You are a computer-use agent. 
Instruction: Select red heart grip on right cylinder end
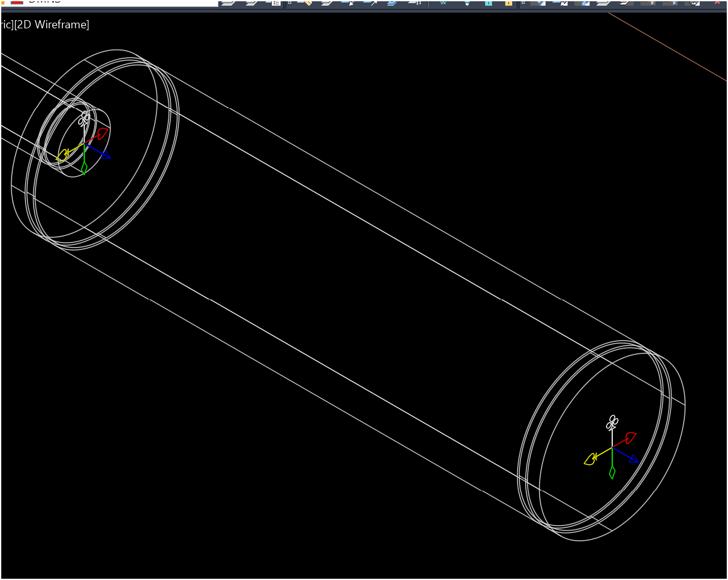[x=629, y=437]
